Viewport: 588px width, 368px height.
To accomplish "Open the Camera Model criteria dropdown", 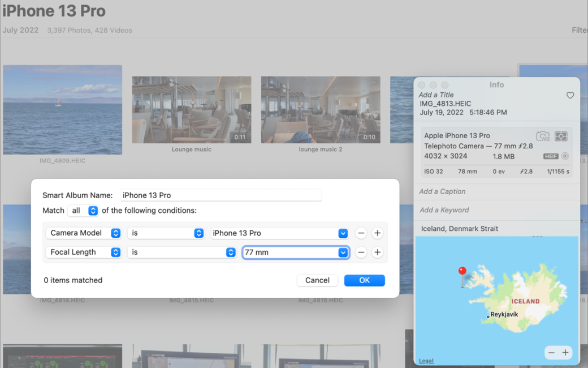I will coord(84,233).
